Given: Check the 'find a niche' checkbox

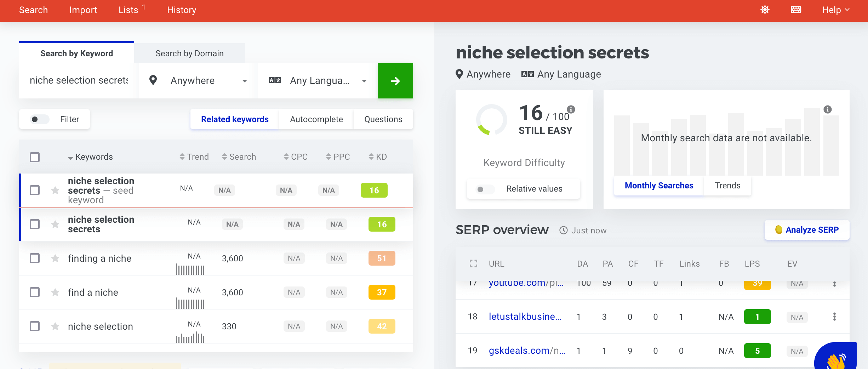Looking at the screenshot, I should 35,292.
